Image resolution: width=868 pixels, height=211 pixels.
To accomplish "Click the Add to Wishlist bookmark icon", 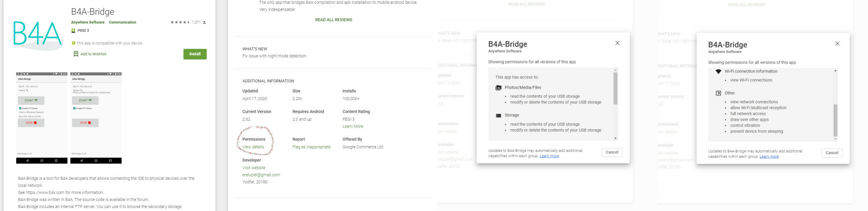I will click(76, 54).
